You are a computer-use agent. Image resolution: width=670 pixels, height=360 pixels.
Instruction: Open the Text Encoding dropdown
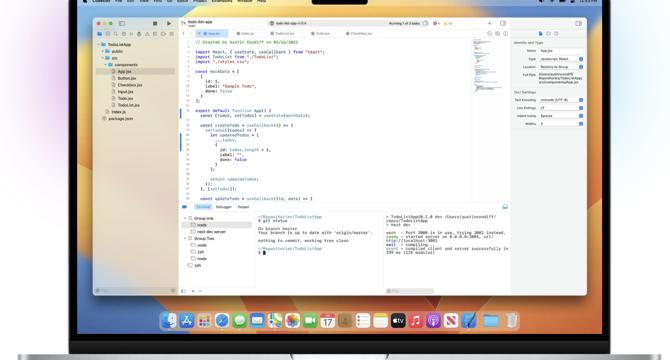561,100
